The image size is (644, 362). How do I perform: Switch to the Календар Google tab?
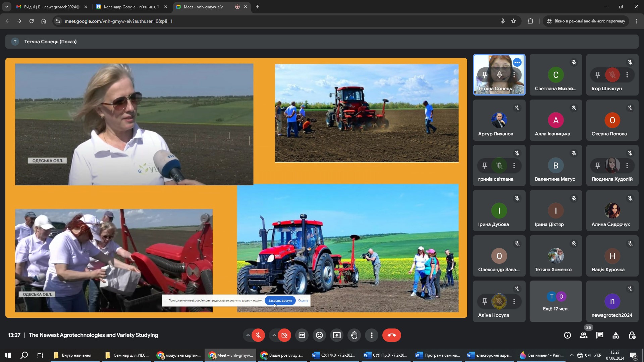[131, 7]
